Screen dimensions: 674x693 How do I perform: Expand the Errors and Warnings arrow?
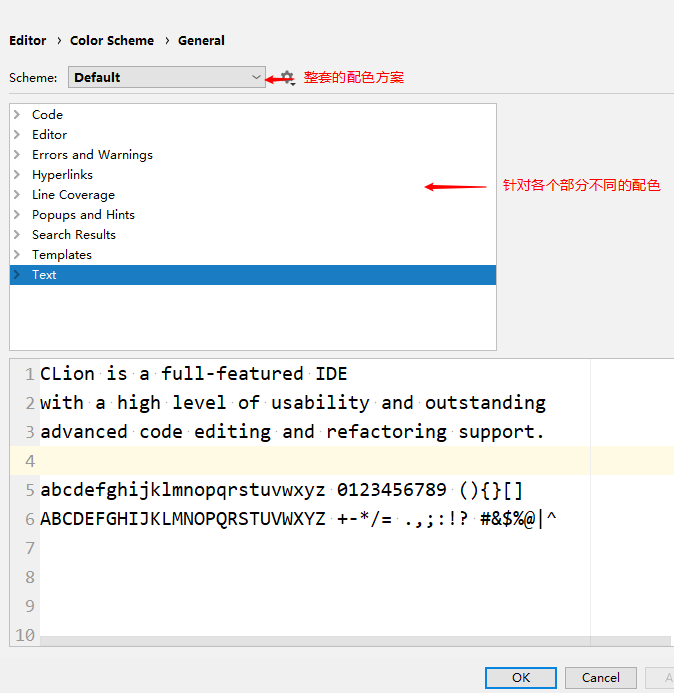click(17, 155)
